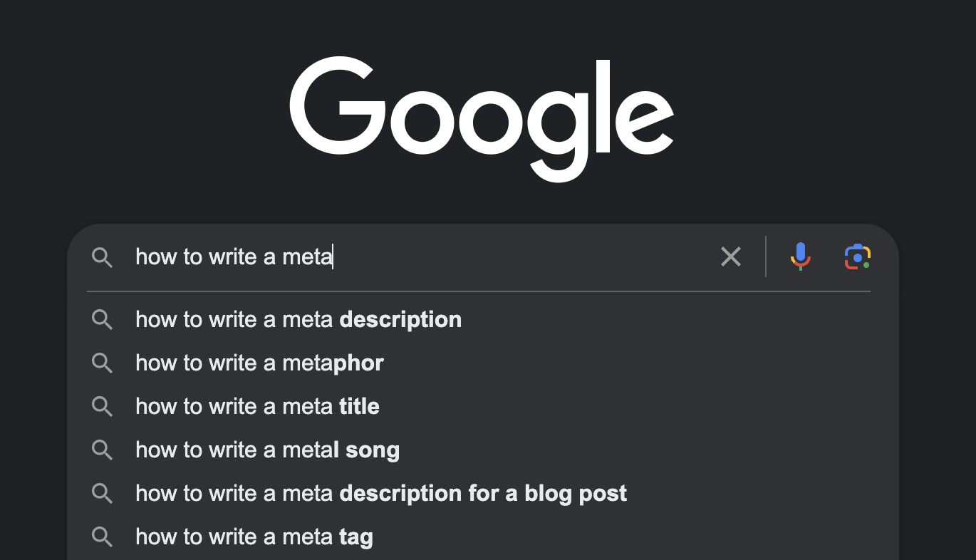Click the magnifier beside "meta tag" suggestion
The height and width of the screenshot is (560, 976).
click(103, 537)
